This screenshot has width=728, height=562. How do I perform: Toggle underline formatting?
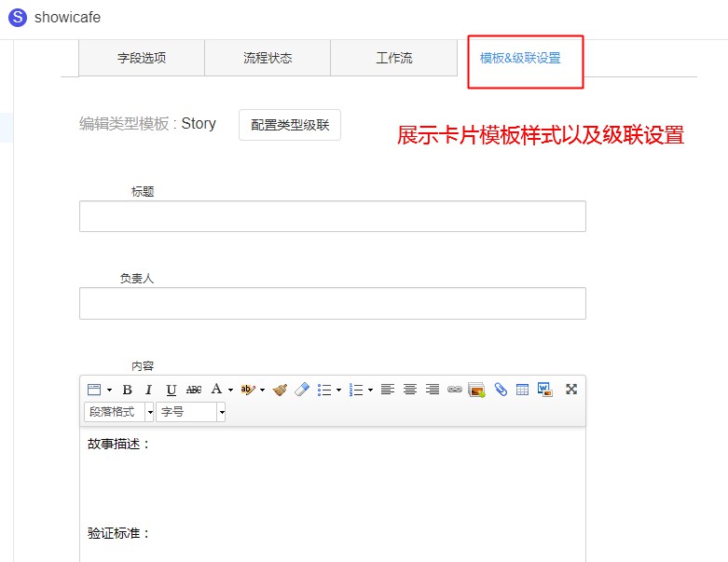[172, 390]
